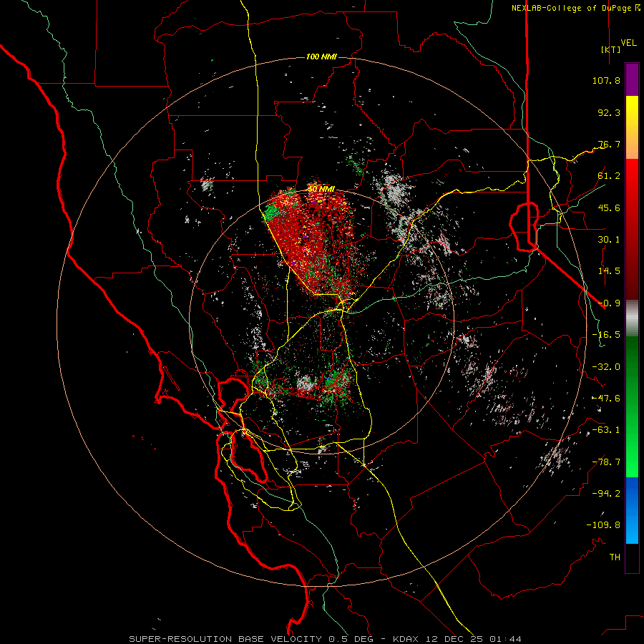Click the 45.6 velocity scale value
The height and width of the screenshot is (644, 644).
click(x=609, y=208)
